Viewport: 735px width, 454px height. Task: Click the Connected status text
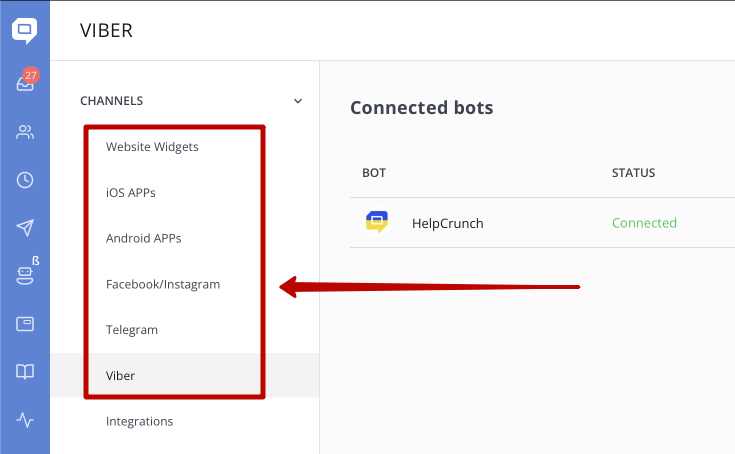(x=644, y=223)
